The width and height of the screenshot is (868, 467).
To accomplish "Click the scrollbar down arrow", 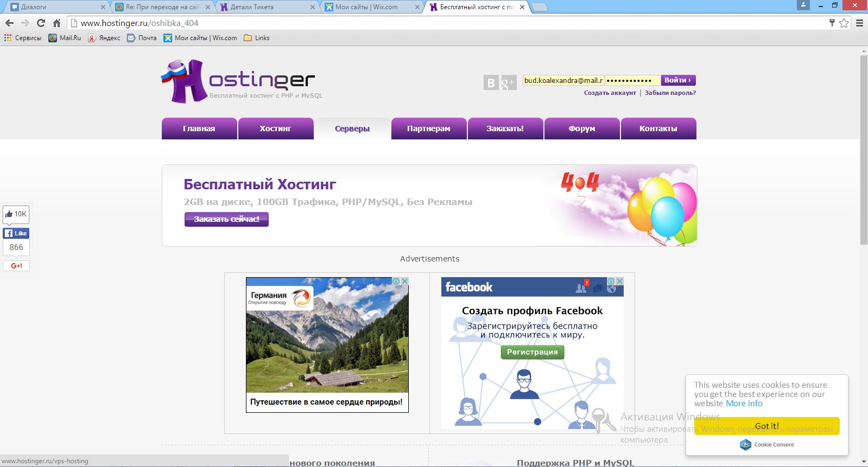I will pyautogui.click(x=864, y=462).
